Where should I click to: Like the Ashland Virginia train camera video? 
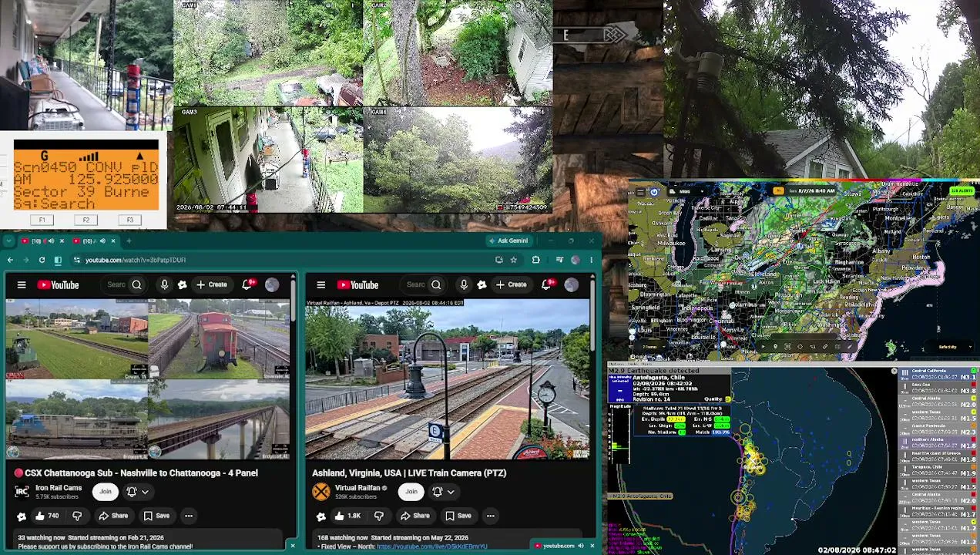pyautogui.click(x=347, y=516)
